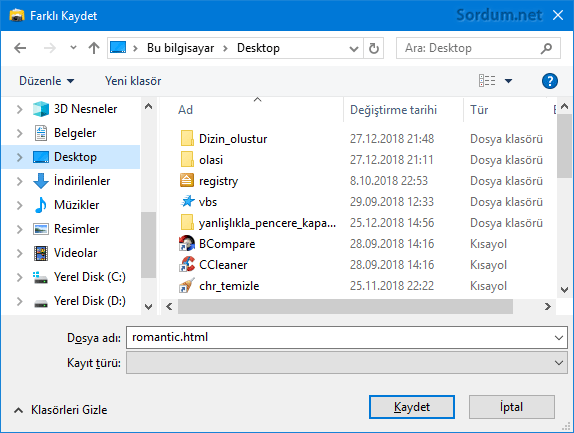Viewport: 574px width, 433px height.
Task: Select the vbs folder star icon
Action: [187, 201]
